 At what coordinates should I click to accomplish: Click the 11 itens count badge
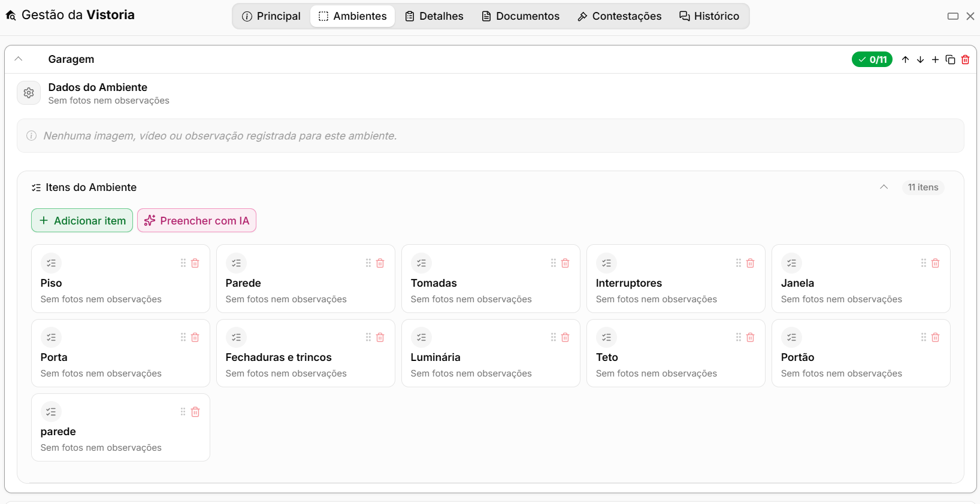click(923, 187)
